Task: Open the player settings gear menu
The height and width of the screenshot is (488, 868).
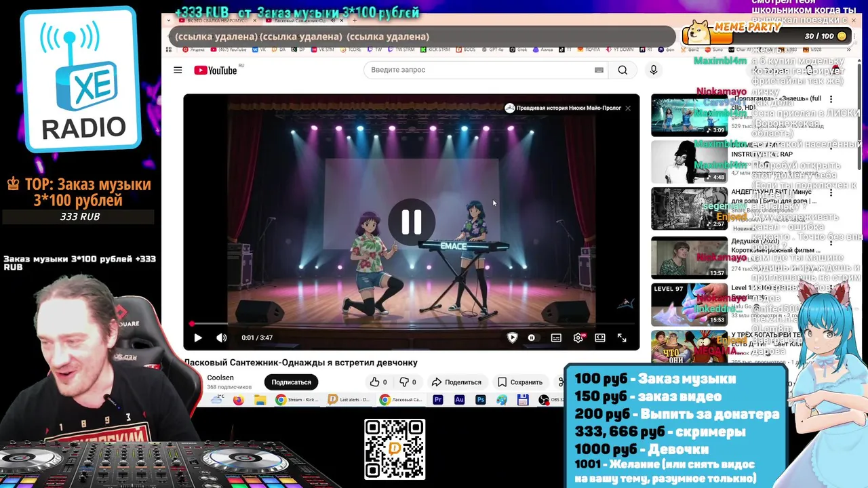Action: tap(578, 338)
